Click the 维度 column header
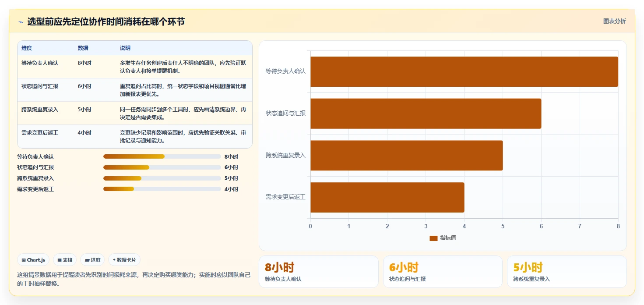The height and width of the screenshot is (305, 644). coord(27,48)
